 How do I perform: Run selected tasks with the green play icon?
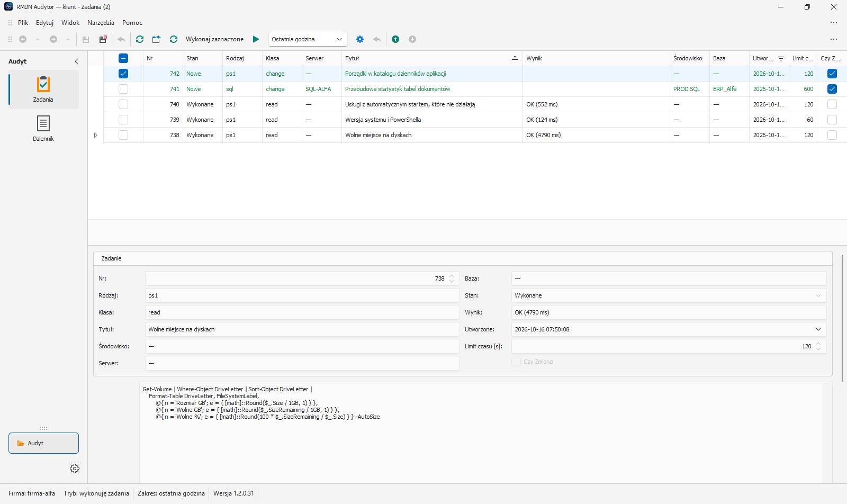coord(256,39)
